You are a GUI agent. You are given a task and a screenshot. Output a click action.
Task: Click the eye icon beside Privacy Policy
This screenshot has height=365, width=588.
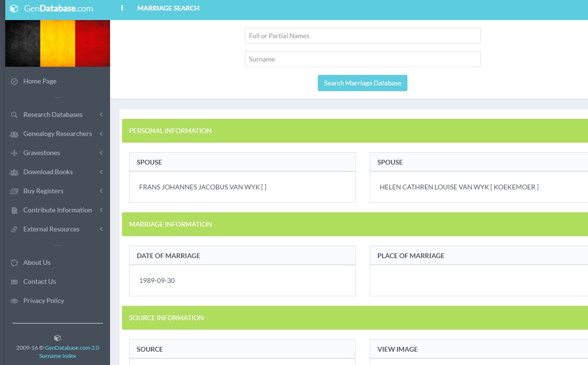(14, 301)
